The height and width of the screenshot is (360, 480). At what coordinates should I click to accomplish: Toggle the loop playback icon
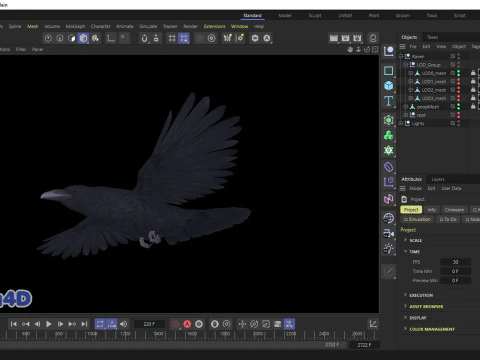pos(100,324)
